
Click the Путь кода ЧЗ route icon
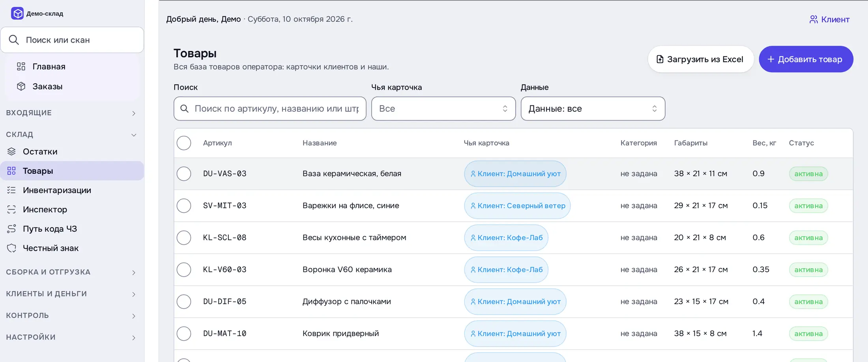[x=11, y=229]
